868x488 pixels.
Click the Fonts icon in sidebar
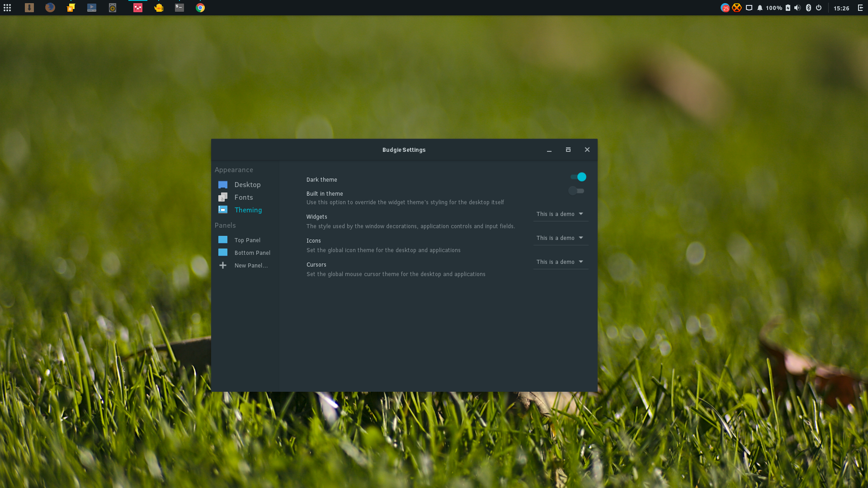pos(223,197)
